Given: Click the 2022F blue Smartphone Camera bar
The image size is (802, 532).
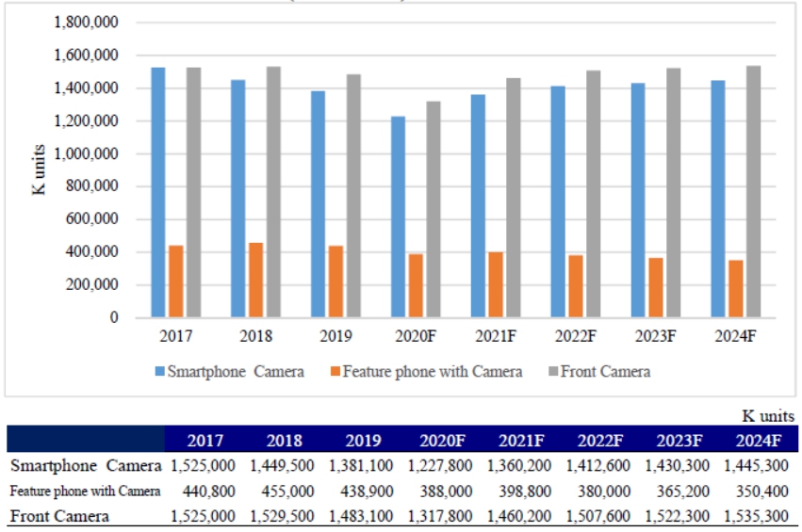Looking at the screenshot, I should (559, 202).
